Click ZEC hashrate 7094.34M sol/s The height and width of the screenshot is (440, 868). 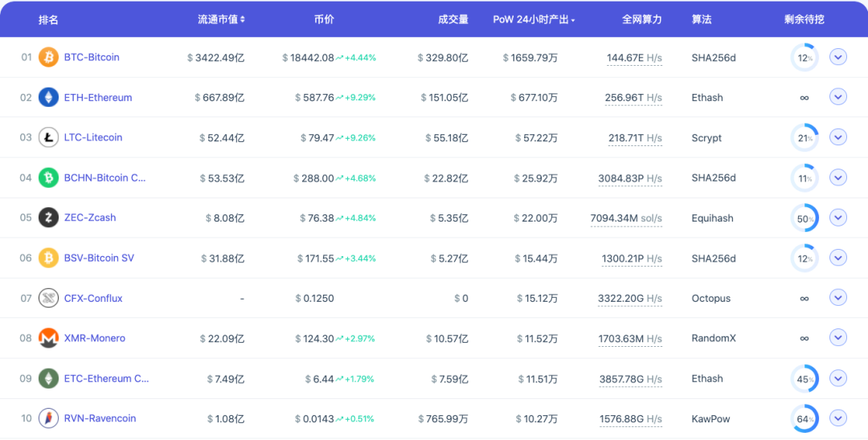[626, 218]
